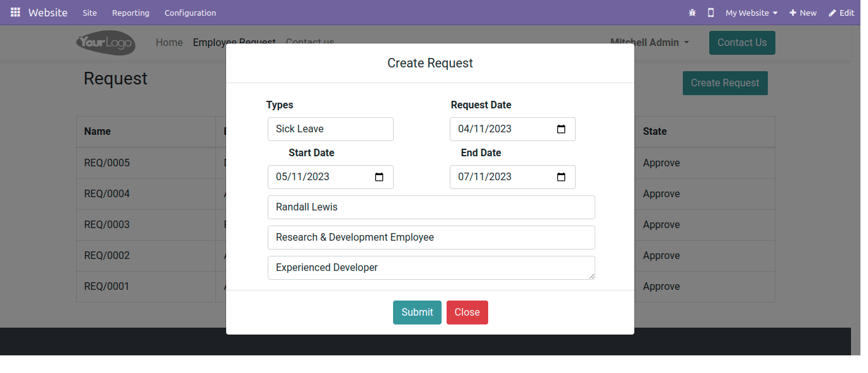Click the Home navigation link
Image resolution: width=868 pixels, height=373 pixels.
[169, 43]
